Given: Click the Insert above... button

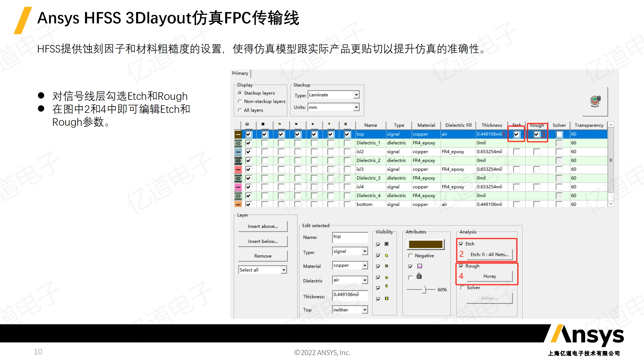Looking at the screenshot, I should [263, 227].
